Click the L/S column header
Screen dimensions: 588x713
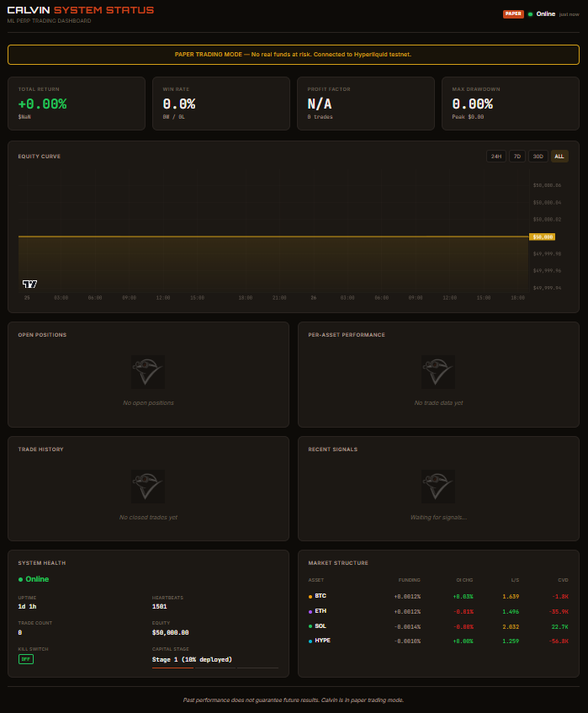pos(515,580)
